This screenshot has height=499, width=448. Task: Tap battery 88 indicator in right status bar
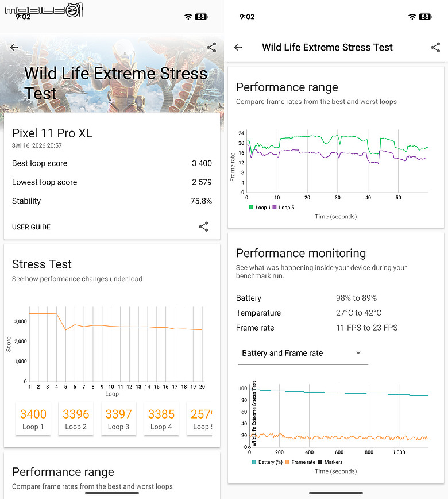[x=426, y=17]
